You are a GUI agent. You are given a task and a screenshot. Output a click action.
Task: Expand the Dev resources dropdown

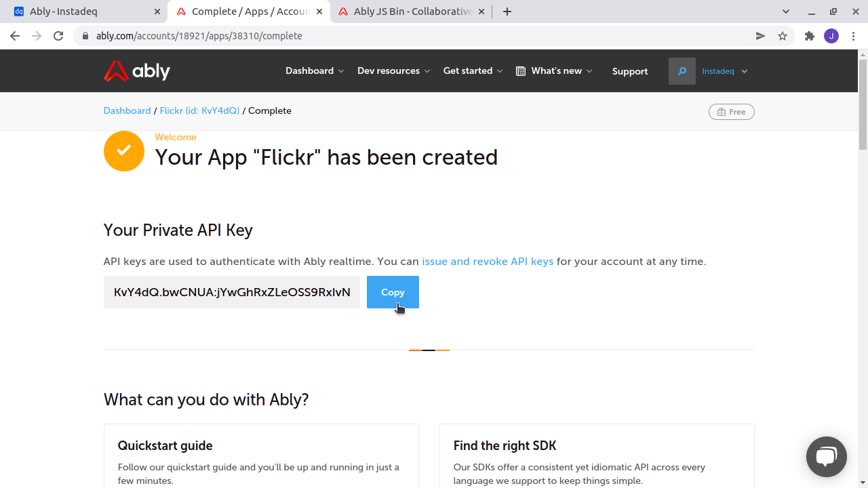pyautogui.click(x=394, y=71)
